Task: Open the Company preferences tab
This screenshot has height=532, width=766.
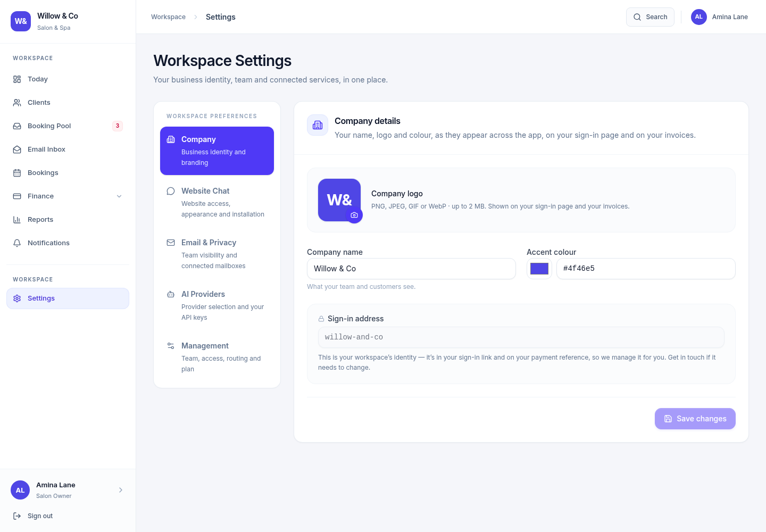Action: [217, 151]
